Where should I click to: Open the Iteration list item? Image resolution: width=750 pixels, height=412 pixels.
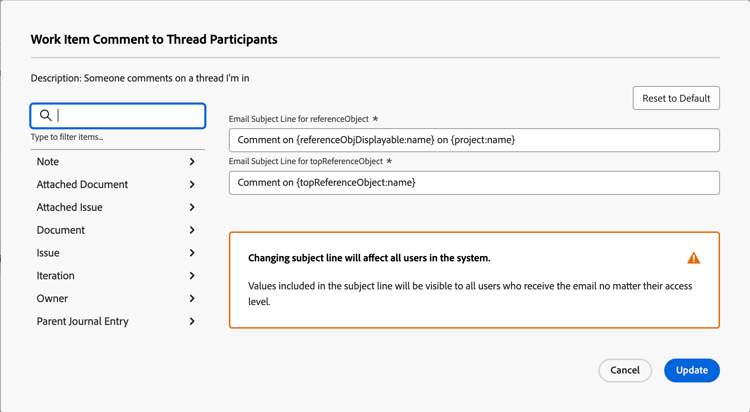pos(56,276)
